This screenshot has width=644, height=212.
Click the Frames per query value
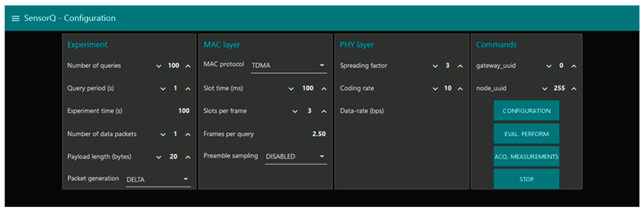pyautogui.click(x=319, y=134)
